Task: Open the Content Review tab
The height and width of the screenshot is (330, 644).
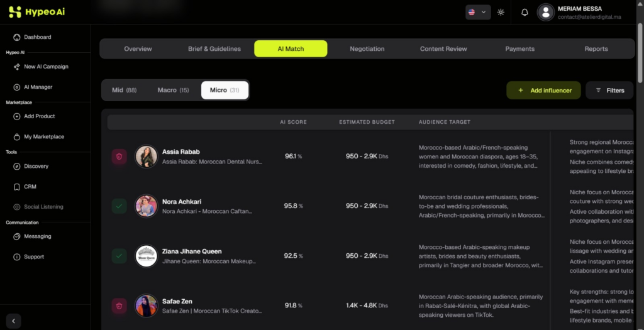Action: pos(443,49)
